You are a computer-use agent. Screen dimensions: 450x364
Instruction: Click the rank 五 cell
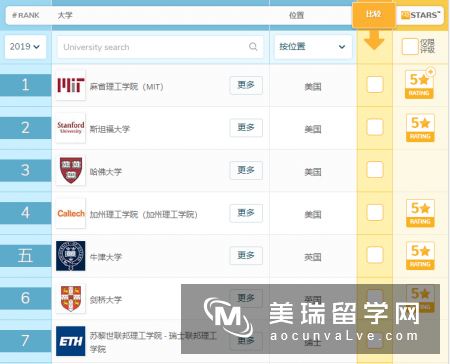[25, 256]
